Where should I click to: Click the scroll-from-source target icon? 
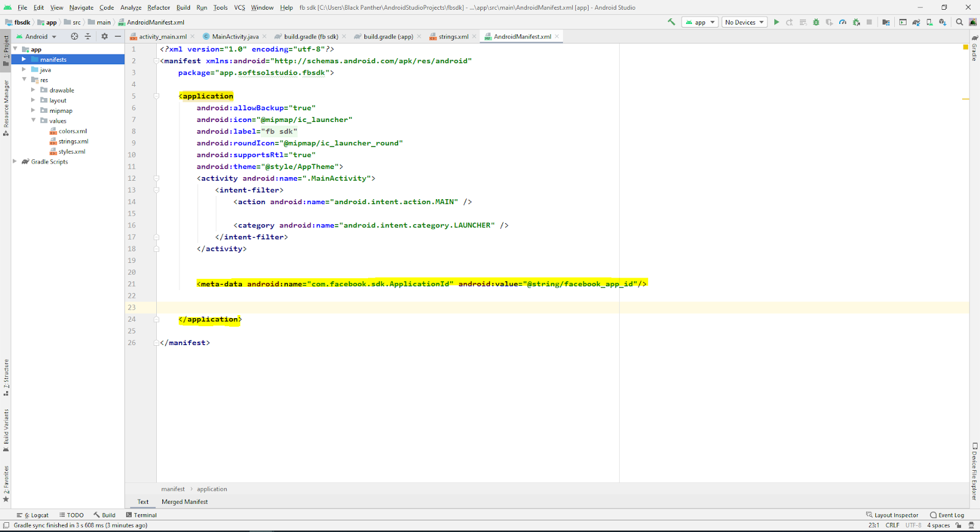[74, 36]
